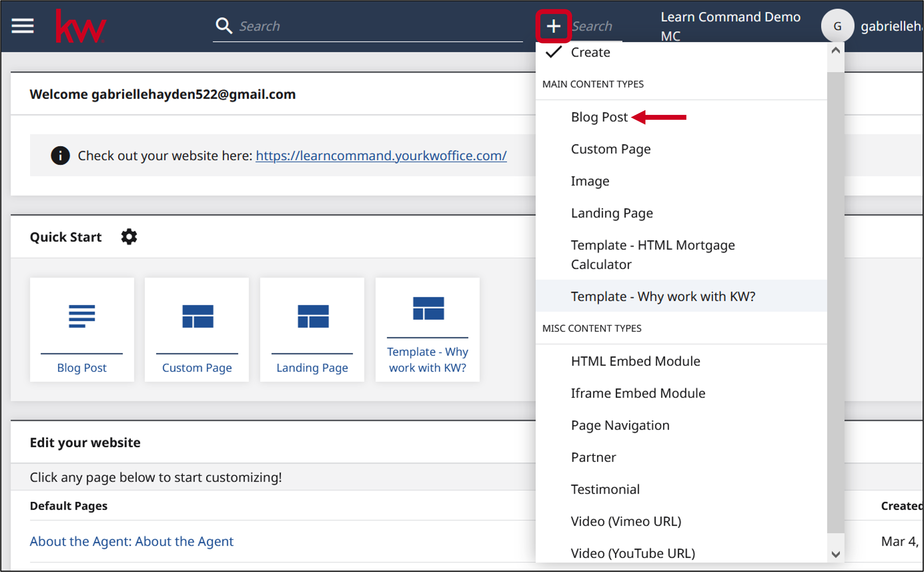Select the checked Create option

point(681,52)
